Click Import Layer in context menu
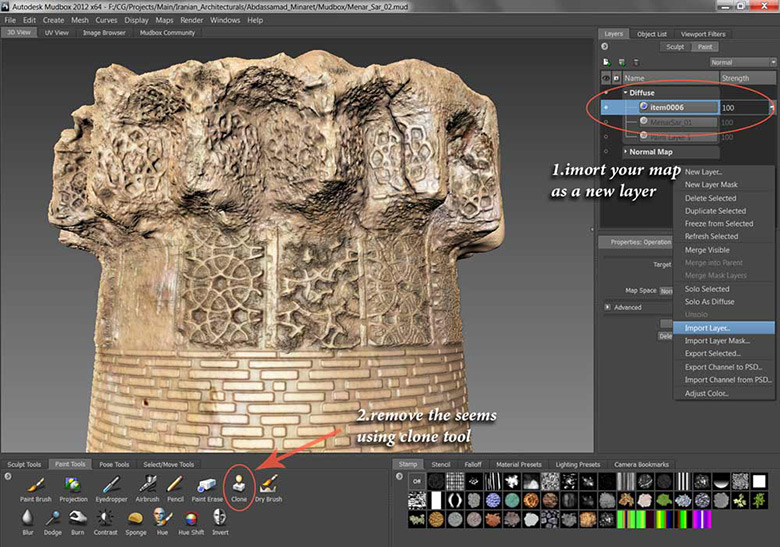The width and height of the screenshot is (780, 547). [x=707, y=327]
